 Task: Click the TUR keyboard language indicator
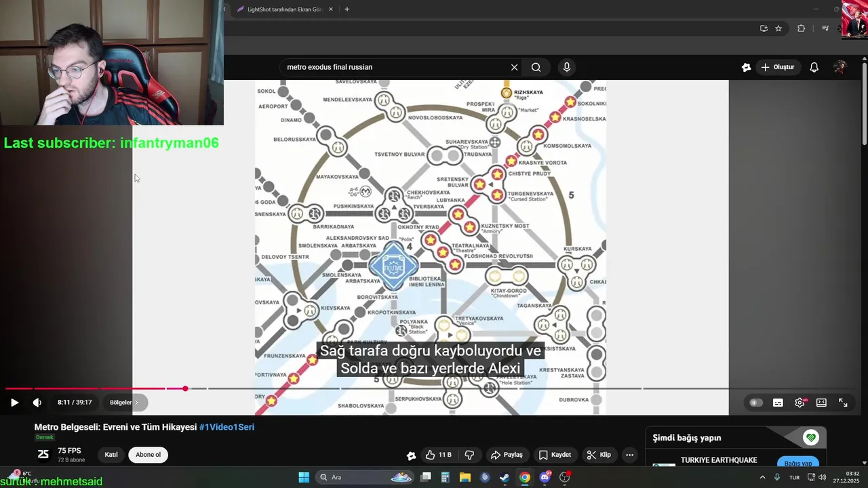794,477
